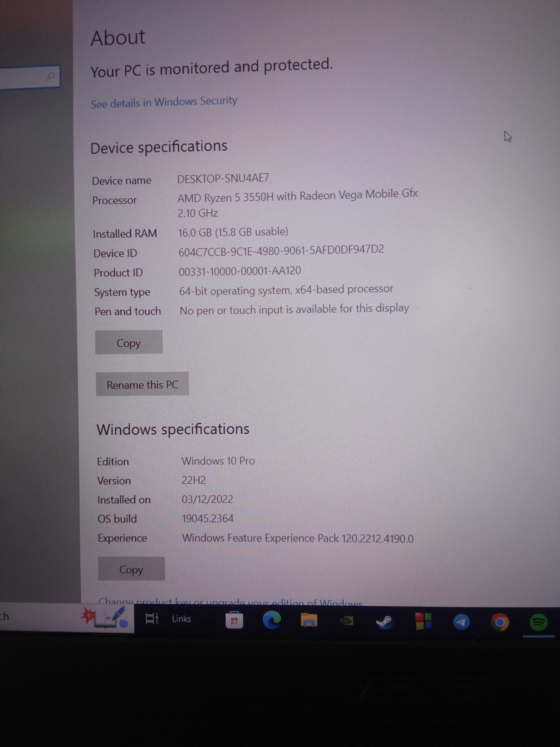
Task: Click the System type label
Action: click(x=122, y=292)
